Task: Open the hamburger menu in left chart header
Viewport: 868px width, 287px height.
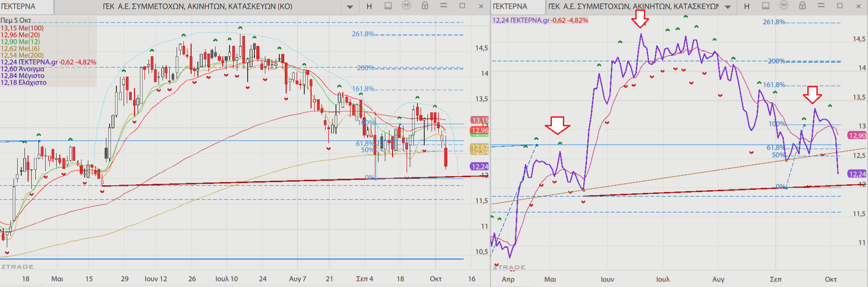Action: pyautogui.click(x=444, y=6)
